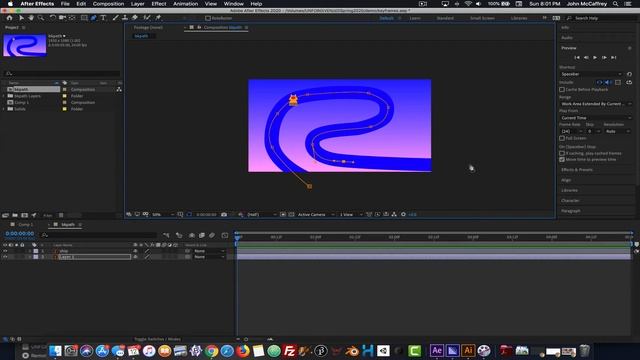Screen dimensions: 640x360
Task: Expand the Effects & Presets panel
Action: [577, 169]
